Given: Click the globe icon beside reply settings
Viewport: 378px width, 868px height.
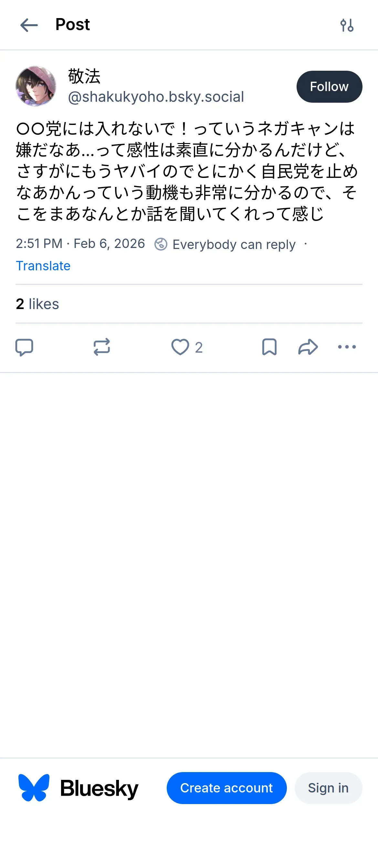Looking at the screenshot, I should [161, 244].
